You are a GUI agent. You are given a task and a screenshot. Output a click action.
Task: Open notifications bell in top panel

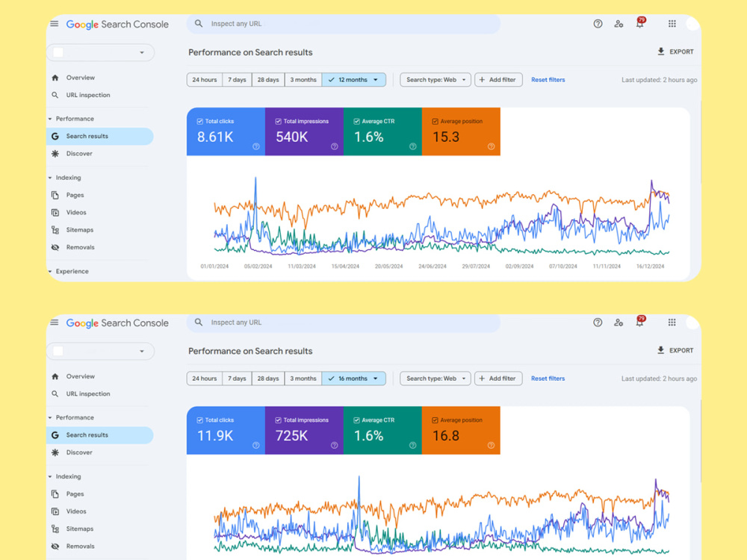point(640,23)
